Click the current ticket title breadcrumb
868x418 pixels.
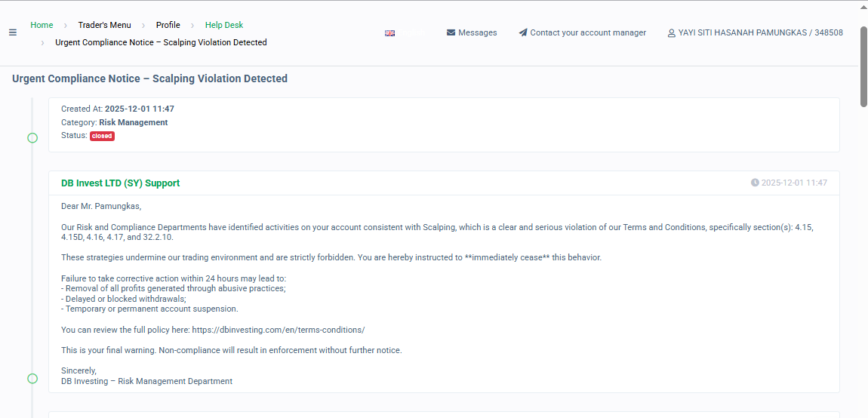coord(161,42)
